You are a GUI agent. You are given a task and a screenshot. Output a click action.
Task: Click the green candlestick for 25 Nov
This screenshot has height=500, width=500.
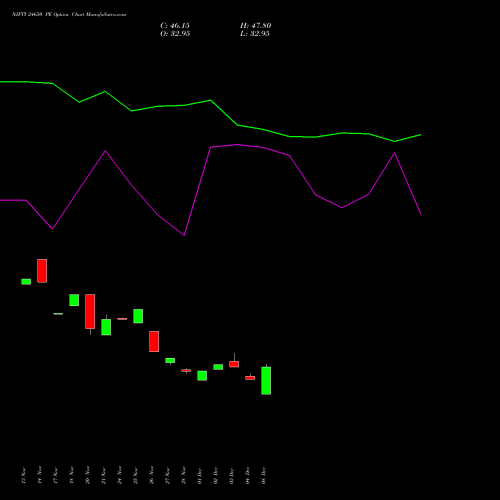tap(138, 316)
